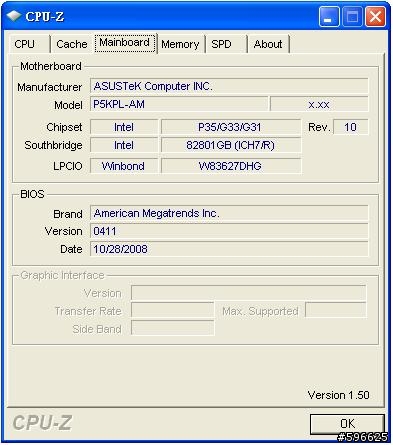
Task: Click the Version 1.50 label
Action: (338, 395)
